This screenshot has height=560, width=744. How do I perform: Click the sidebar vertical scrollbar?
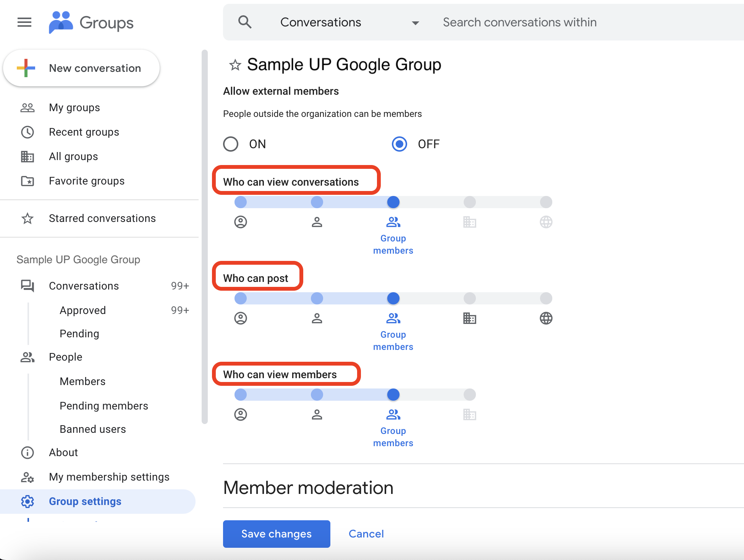click(205, 237)
